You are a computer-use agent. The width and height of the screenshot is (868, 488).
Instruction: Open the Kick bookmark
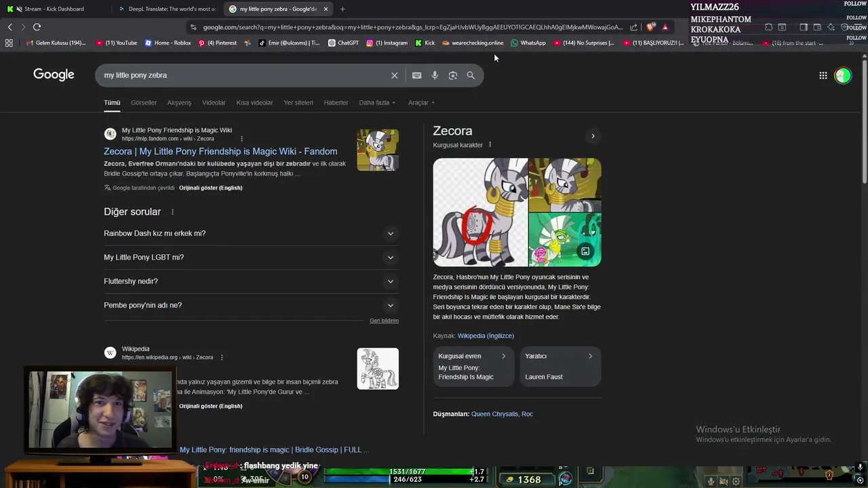[x=425, y=43]
